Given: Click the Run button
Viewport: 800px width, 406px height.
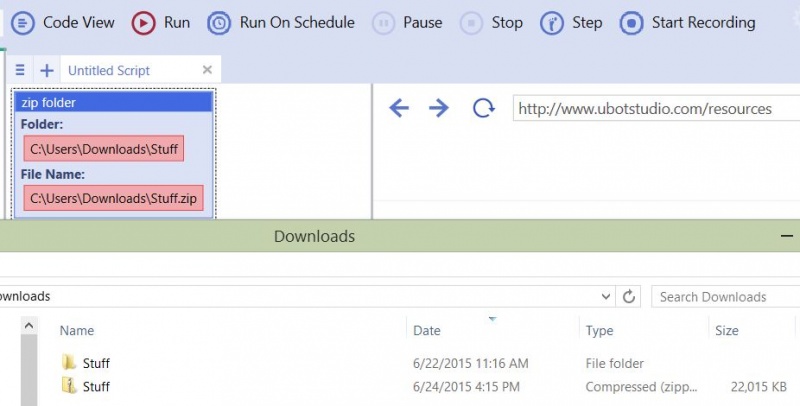Looking at the screenshot, I should 161,23.
